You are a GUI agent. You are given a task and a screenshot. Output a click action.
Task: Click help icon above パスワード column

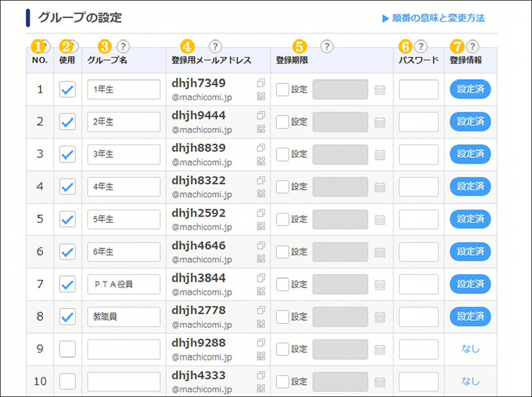click(x=420, y=46)
